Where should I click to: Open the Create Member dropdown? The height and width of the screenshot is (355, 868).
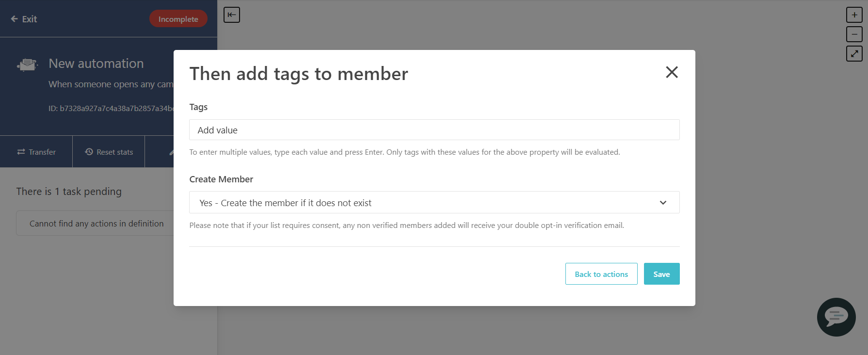tap(434, 202)
